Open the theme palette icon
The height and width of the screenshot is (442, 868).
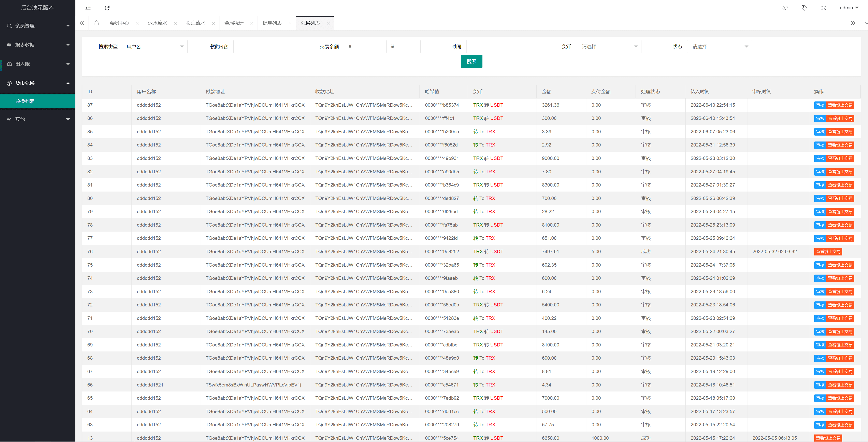coord(785,8)
